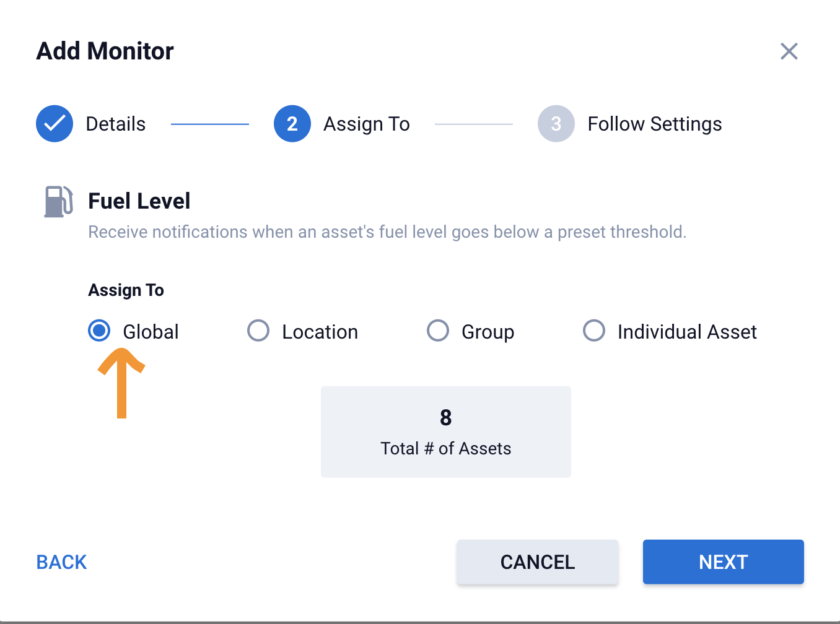Proceed with the NEXT button
The height and width of the screenshot is (624, 840).
[723, 562]
